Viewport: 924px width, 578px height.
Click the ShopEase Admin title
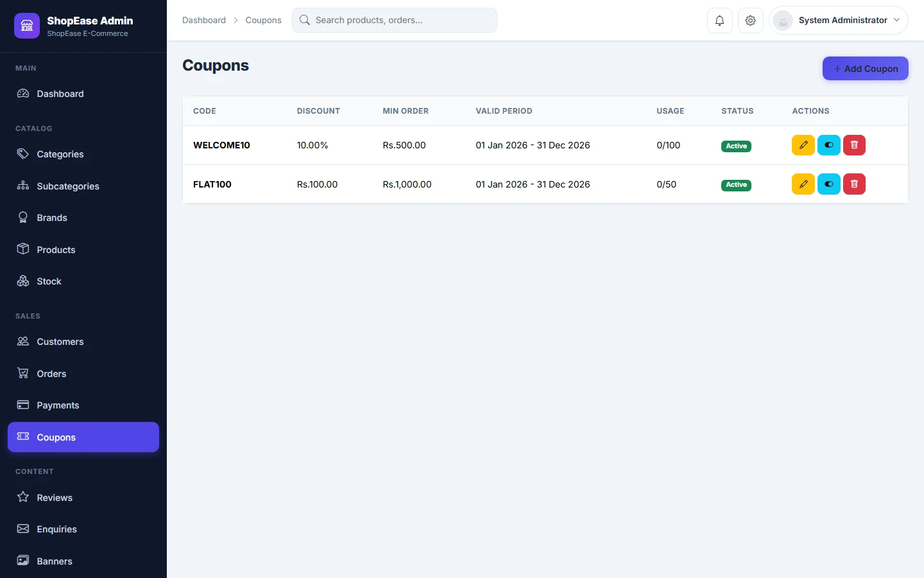pos(90,21)
